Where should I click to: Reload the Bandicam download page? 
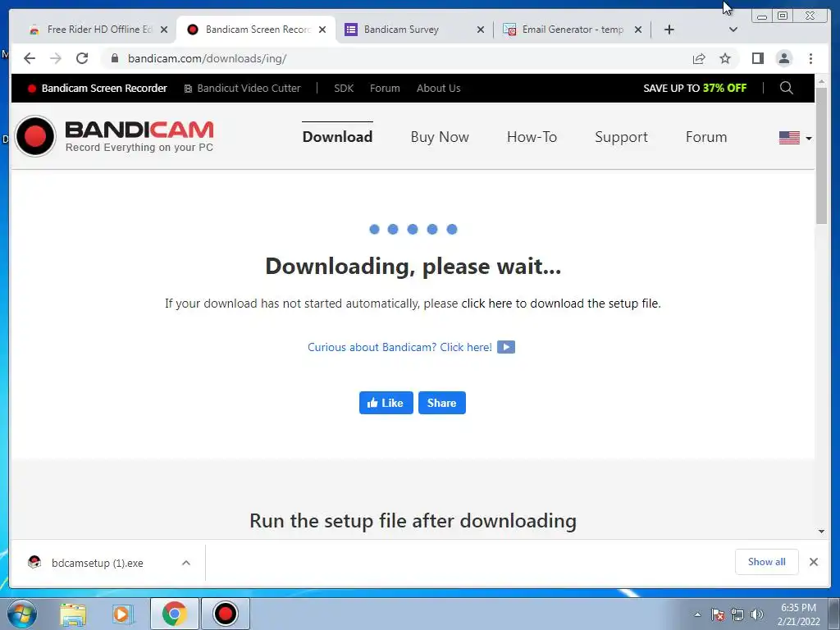tap(82, 58)
